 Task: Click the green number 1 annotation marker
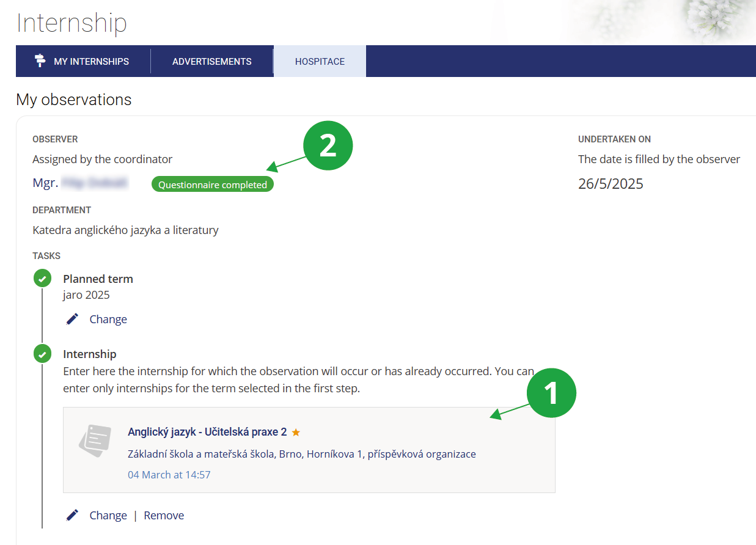pyautogui.click(x=551, y=392)
